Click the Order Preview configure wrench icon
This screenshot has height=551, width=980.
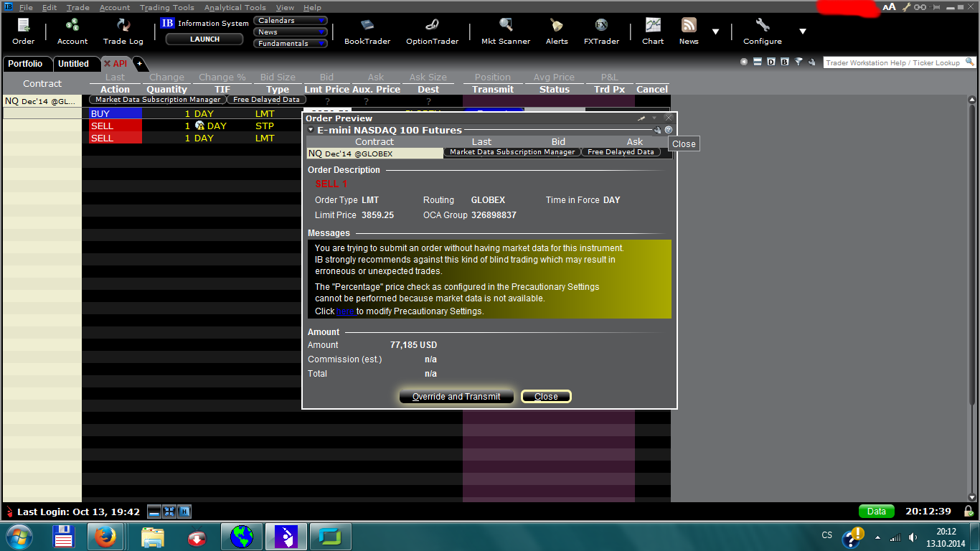[x=657, y=130]
